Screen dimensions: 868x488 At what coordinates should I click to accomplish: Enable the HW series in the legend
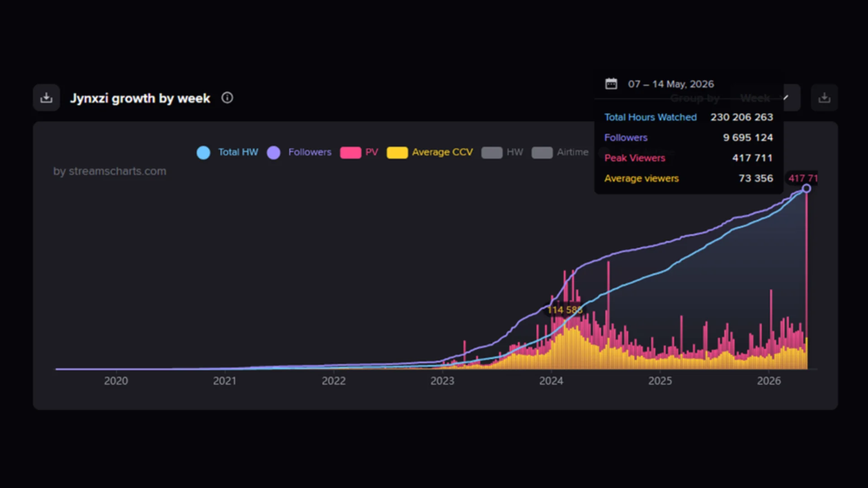point(502,152)
